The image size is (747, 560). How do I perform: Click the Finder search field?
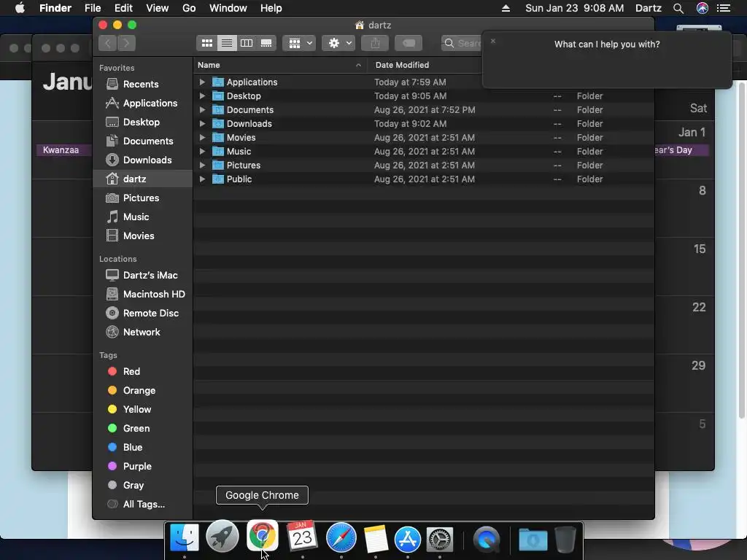pyautogui.click(x=462, y=43)
